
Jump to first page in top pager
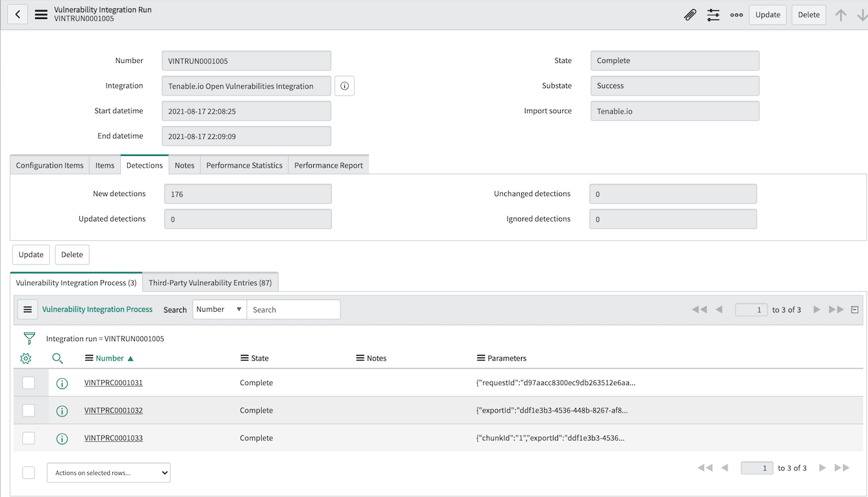pos(700,309)
